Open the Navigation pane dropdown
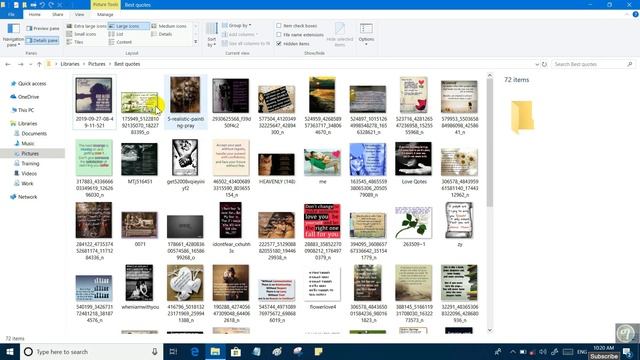The width and height of the screenshot is (640, 360). tap(13, 35)
